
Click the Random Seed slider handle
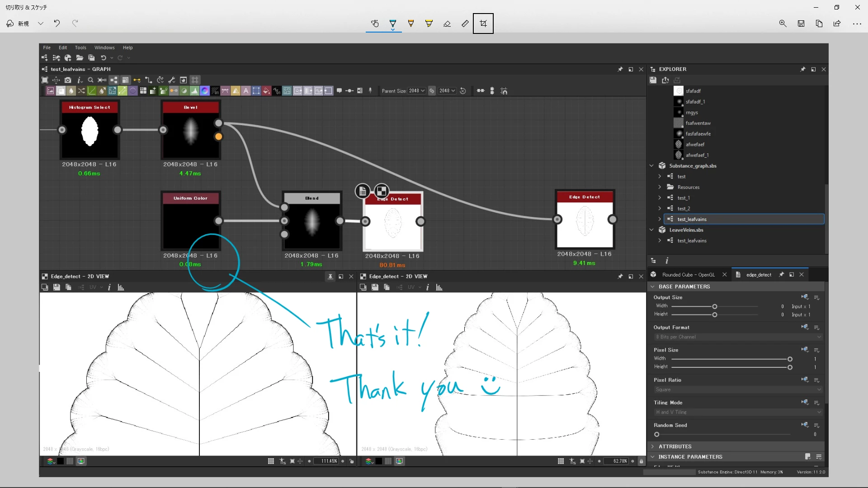point(656,434)
